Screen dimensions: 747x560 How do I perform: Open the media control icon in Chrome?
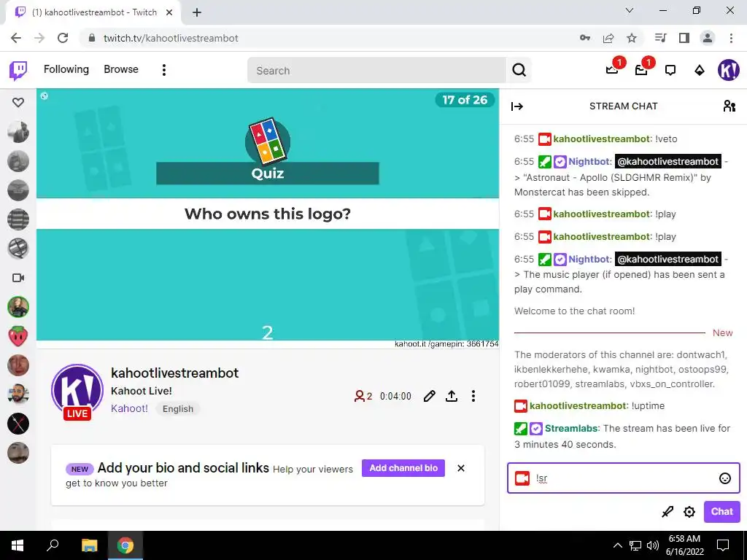661,38
